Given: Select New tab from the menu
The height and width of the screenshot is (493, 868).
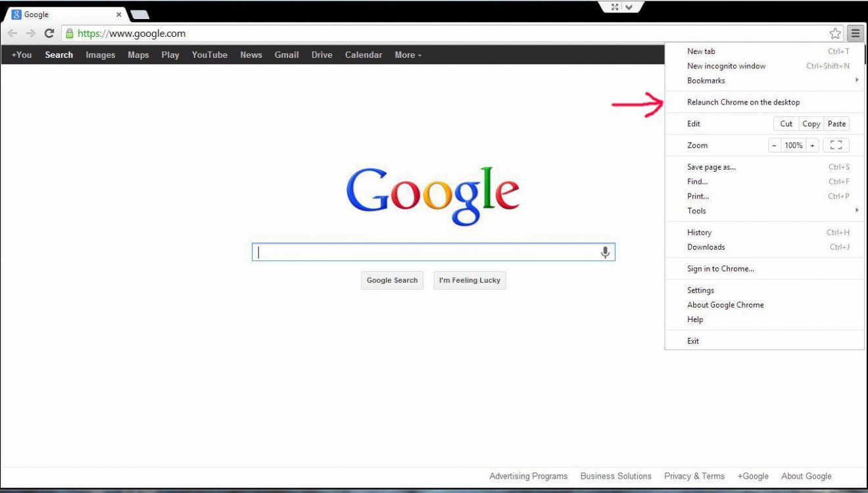Looking at the screenshot, I should click(x=765, y=51).
